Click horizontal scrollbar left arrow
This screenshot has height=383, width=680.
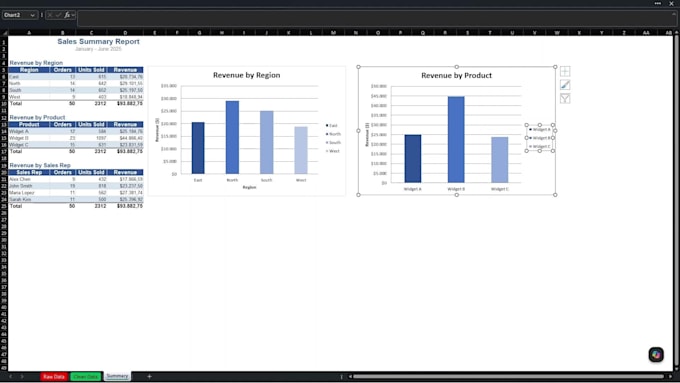(350, 376)
